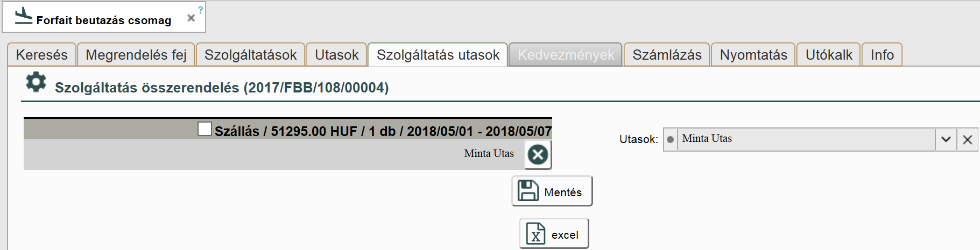Remove Minta Utas from the Szállás service
Image resolution: width=980 pixels, height=250 pixels.
538,155
